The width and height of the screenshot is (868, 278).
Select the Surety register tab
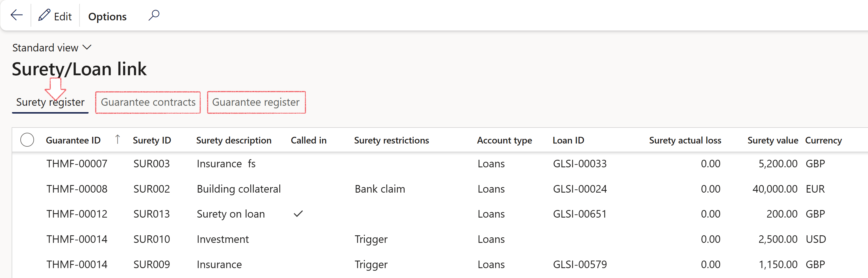50,102
